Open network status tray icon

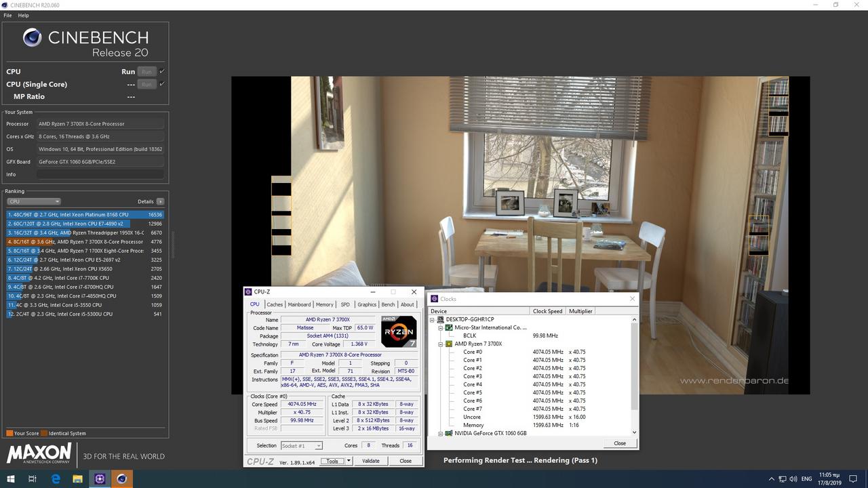click(x=781, y=479)
